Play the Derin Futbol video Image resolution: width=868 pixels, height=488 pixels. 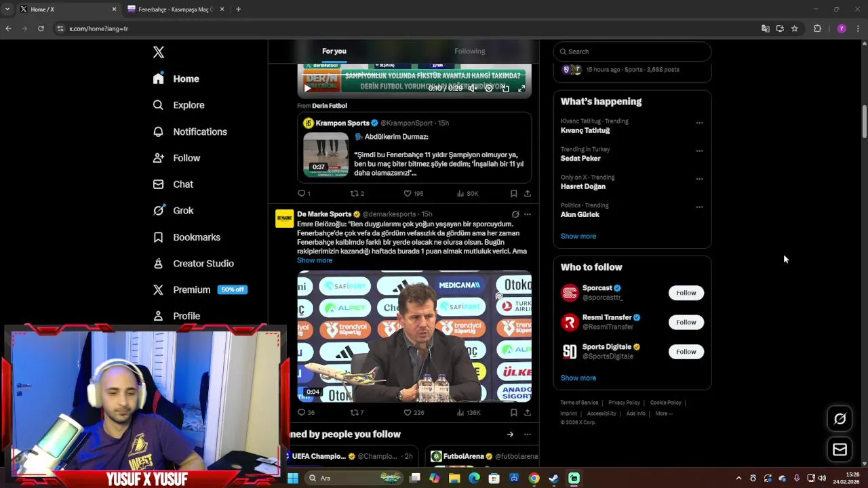[x=307, y=88]
